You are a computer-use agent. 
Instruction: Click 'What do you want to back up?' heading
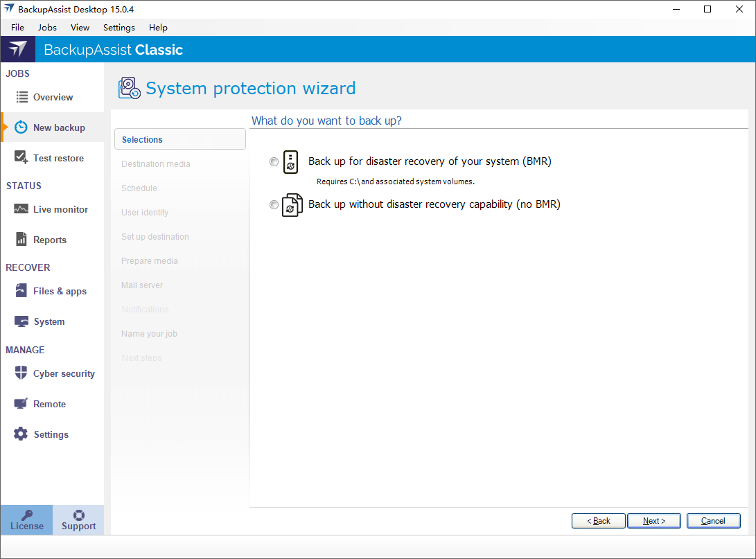pyautogui.click(x=326, y=121)
